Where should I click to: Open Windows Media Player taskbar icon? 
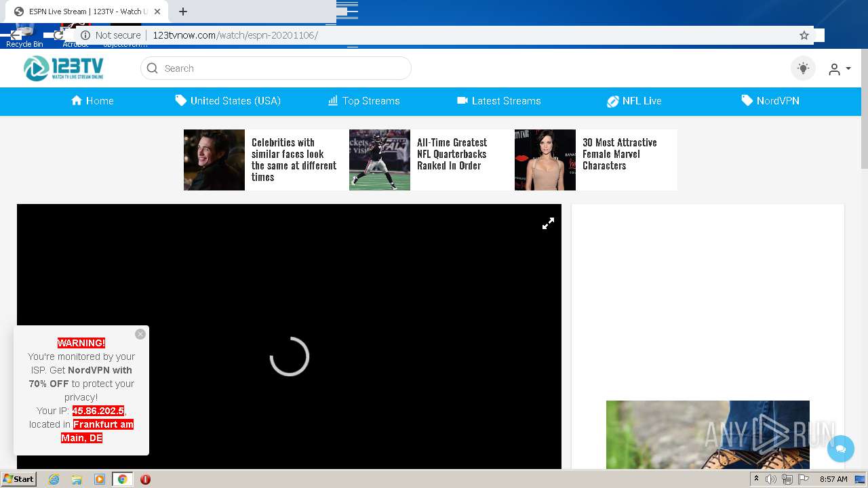point(100,479)
